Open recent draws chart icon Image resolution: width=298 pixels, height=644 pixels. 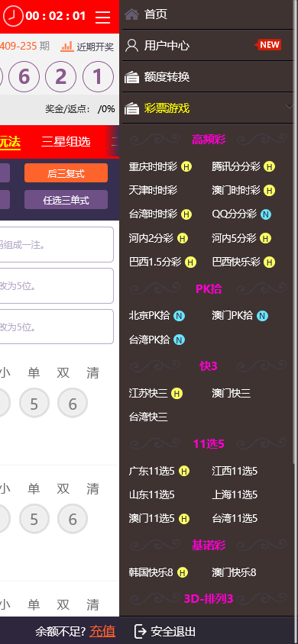[67, 47]
